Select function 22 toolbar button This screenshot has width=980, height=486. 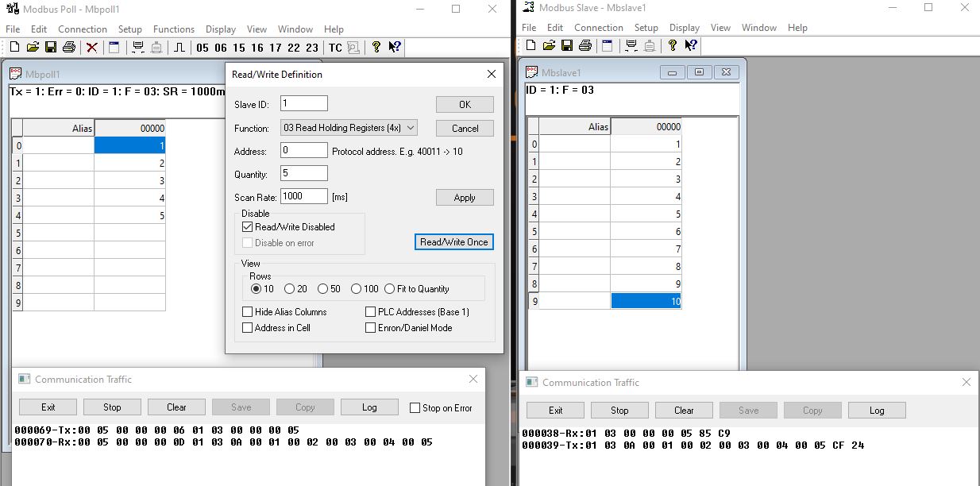point(294,48)
